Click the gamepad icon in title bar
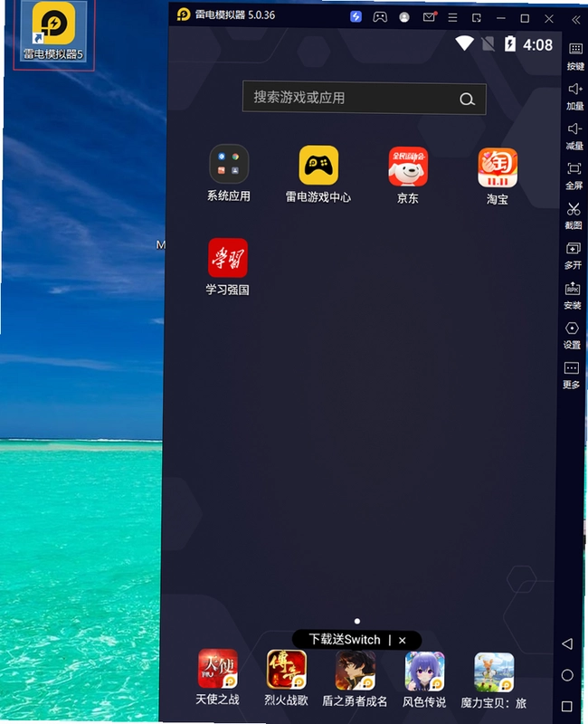This screenshot has width=588, height=724. click(x=380, y=17)
